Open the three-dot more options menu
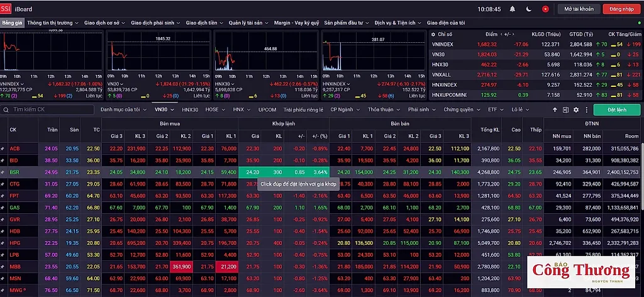Screen dimensions: 644x297 [587, 110]
